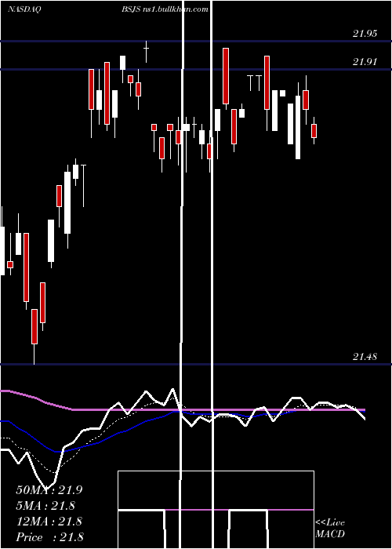Viewport: 392px width, 549px height.
Task: Click the BSJS ns1.bullkhan.com ticker title
Action: click(x=165, y=9)
